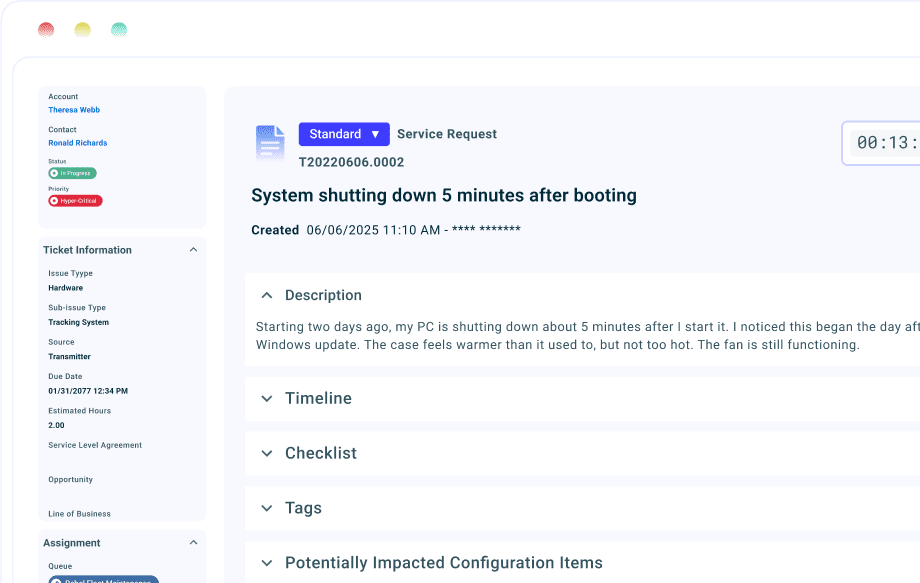Click the red window dot
The width and height of the screenshot is (920, 583).
(46, 30)
